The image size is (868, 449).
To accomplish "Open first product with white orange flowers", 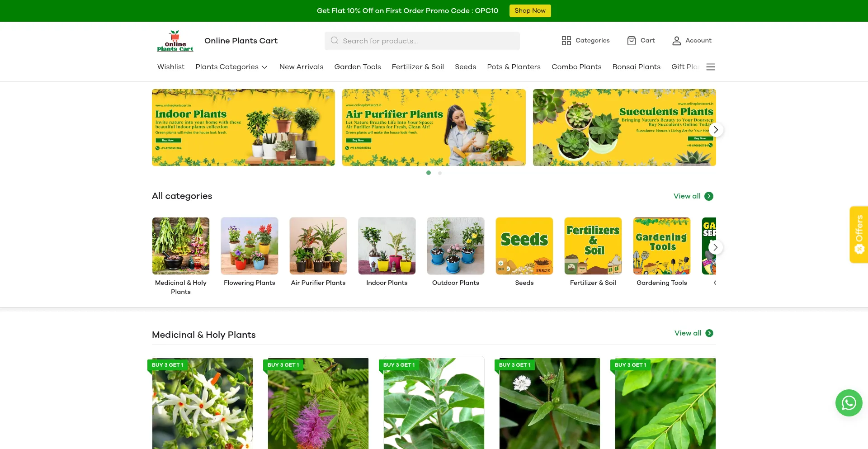I will (x=203, y=403).
